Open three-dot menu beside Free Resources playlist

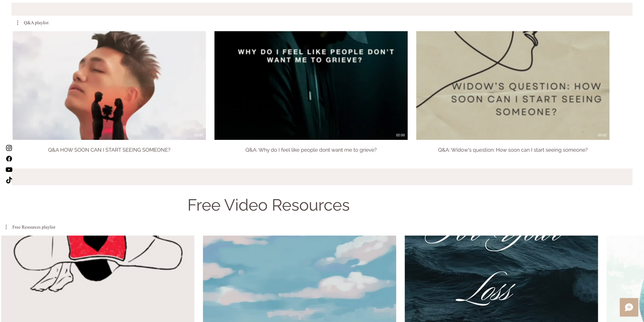pos(6,227)
